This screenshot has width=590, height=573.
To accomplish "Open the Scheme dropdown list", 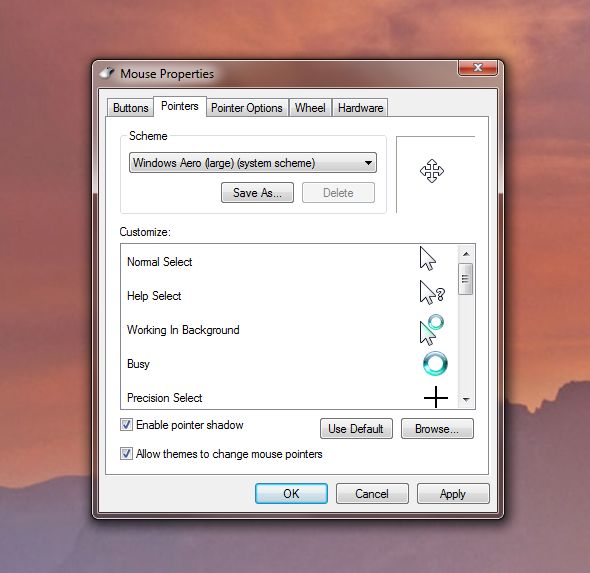I will pyautogui.click(x=252, y=163).
